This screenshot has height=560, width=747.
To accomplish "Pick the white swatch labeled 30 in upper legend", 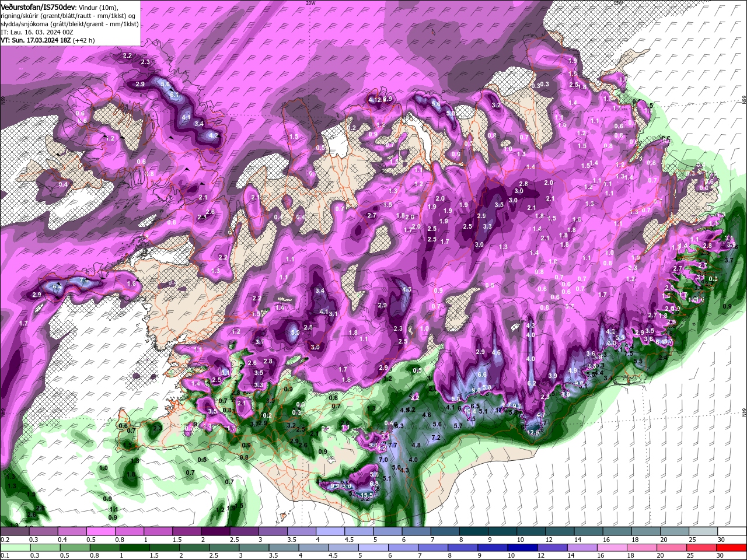I will coord(731,531).
